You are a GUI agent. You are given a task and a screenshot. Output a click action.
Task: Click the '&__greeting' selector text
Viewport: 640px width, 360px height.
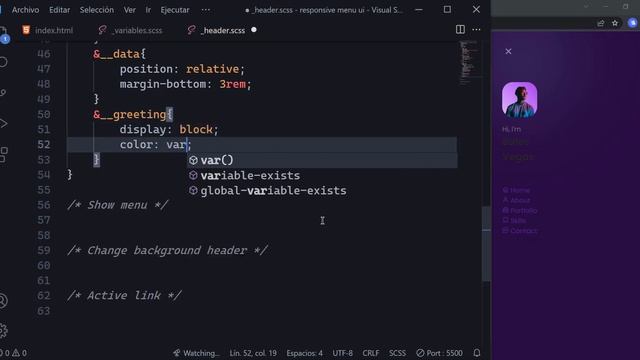click(x=130, y=115)
